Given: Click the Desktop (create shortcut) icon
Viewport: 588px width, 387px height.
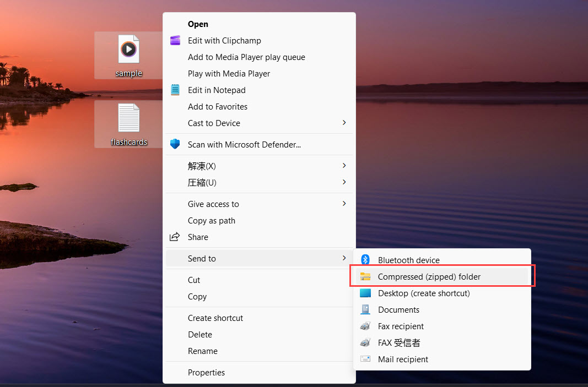Looking at the screenshot, I should point(365,293).
